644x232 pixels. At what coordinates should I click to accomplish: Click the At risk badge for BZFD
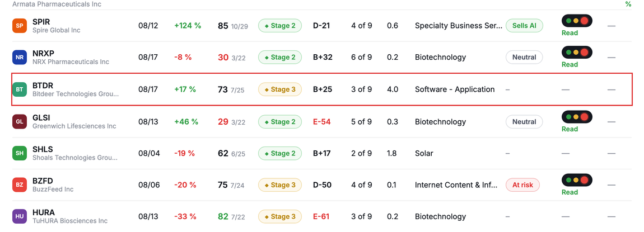[x=522, y=185]
